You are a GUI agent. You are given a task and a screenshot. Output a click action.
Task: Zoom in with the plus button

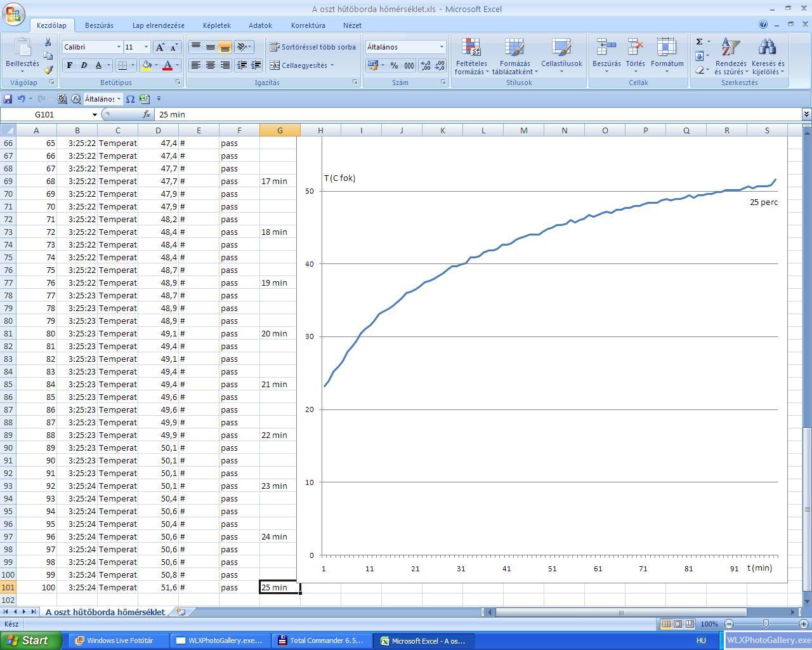803,624
